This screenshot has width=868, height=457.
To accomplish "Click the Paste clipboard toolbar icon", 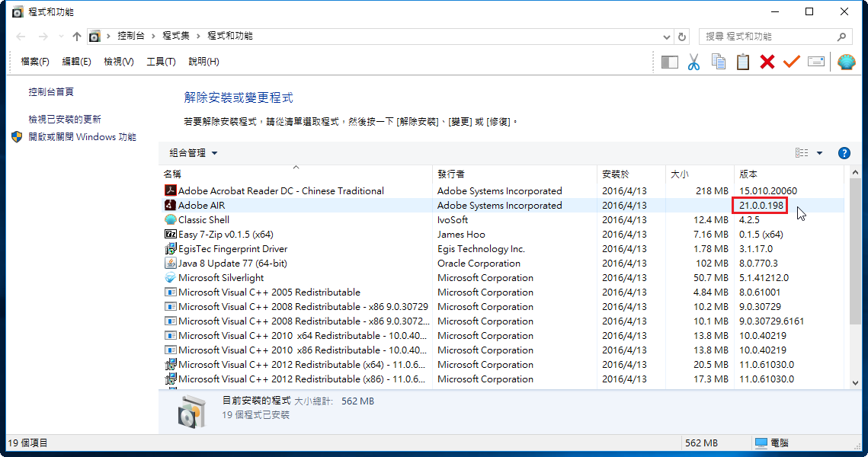I will point(743,62).
